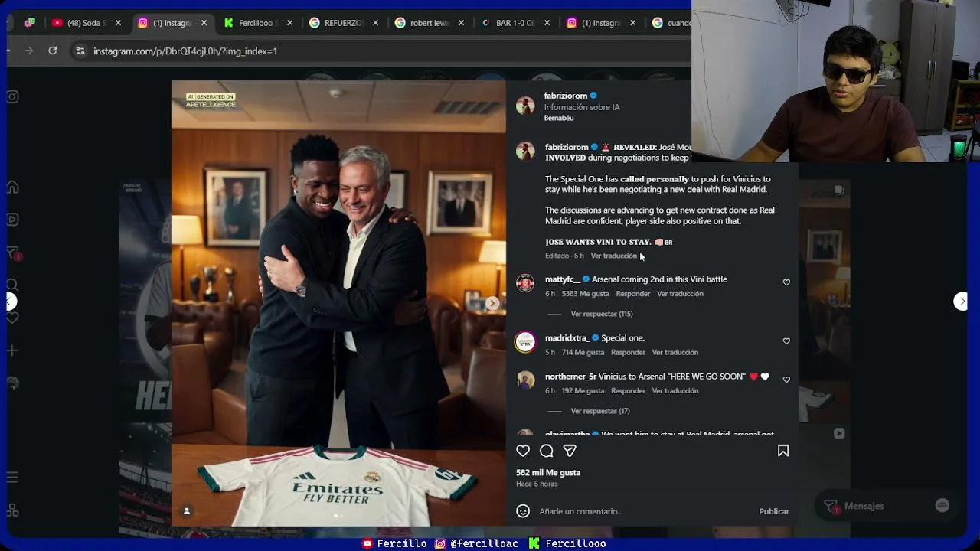The height and width of the screenshot is (551, 980).
Task: View site information icon in the address bar
Action: point(80,51)
